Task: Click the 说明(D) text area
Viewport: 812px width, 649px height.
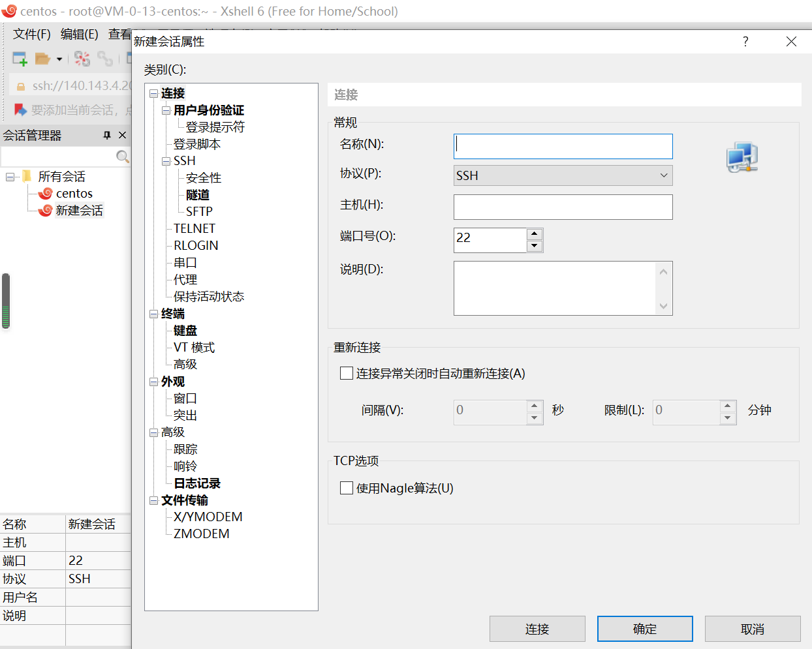Action: coord(563,288)
